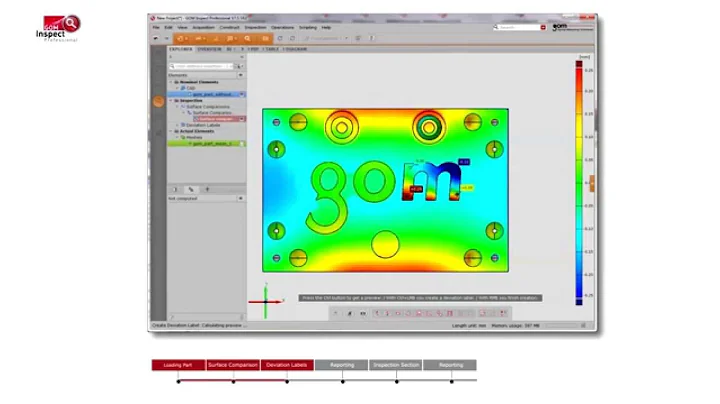This screenshot has width=720, height=404.
Task: Click the Surface Comparison step button
Action: [233, 365]
